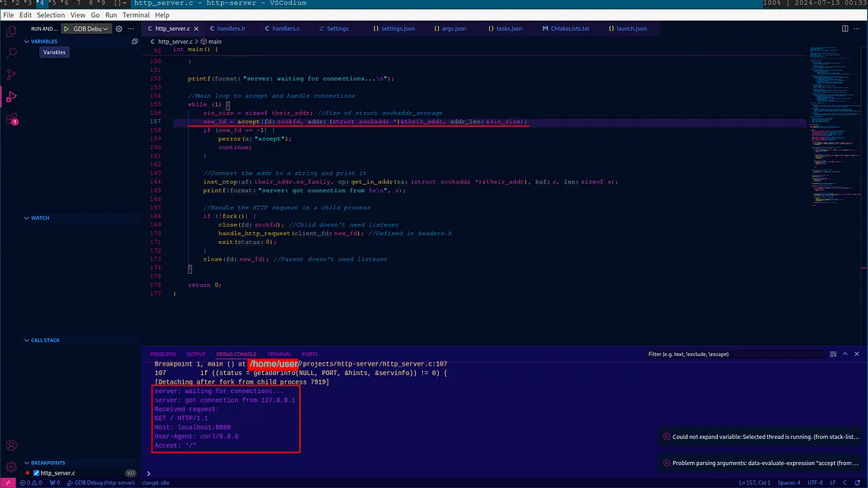The width and height of the screenshot is (868, 488).
Task: Show the Ports panel tab
Action: point(309,355)
